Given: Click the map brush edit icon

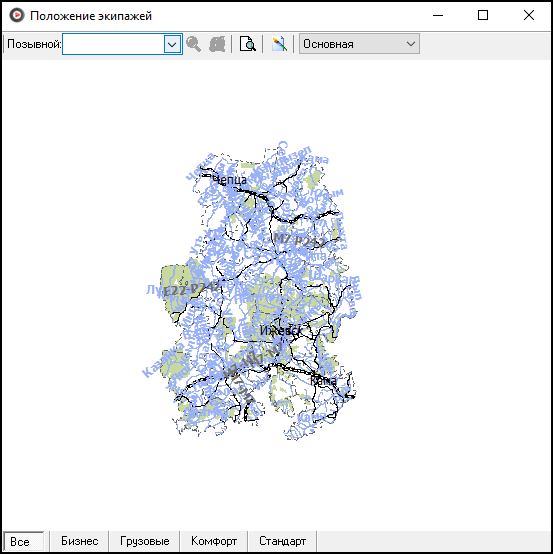Looking at the screenshot, I should click(x=279, y=44).
